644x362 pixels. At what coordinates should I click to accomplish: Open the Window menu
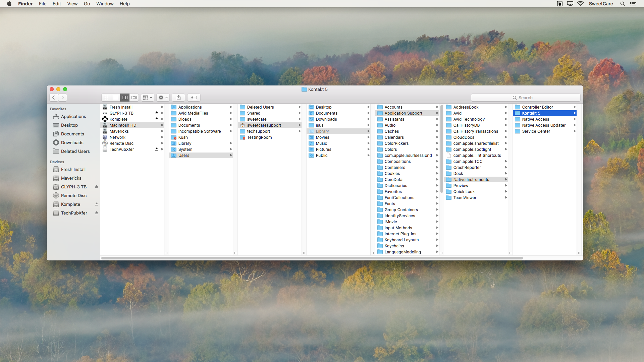[x=105, y=4]
